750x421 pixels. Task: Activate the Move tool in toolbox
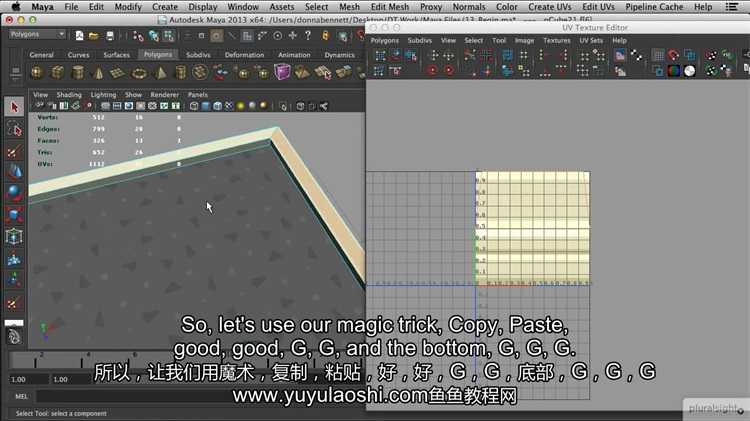coord(14,172)
